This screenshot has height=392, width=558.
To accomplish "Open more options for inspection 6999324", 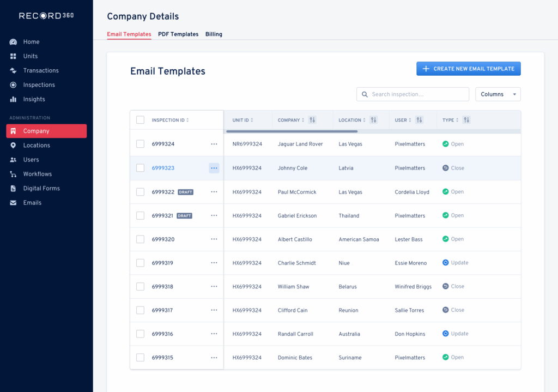I will (x=214, y=144).
